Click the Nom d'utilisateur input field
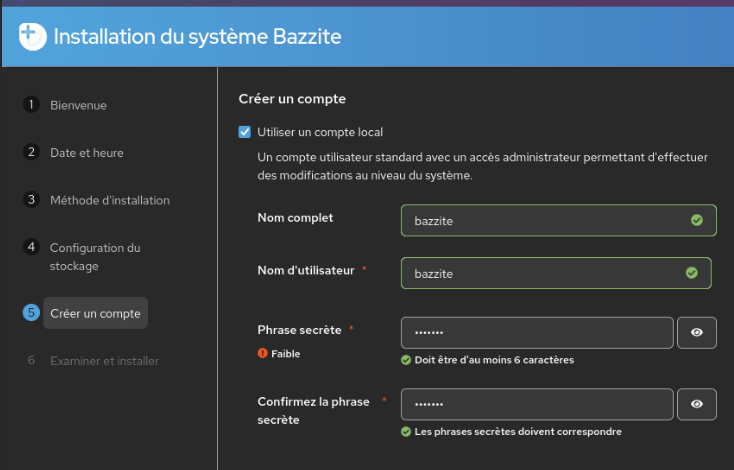Screen dimensions: 734x470 coord(540,272)
